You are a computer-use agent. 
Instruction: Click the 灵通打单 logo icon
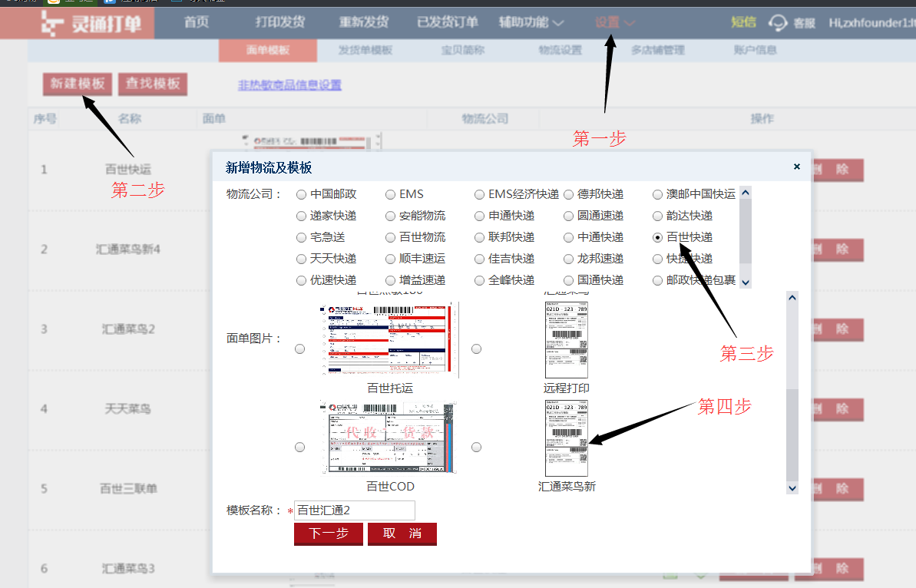pos(52,23)
